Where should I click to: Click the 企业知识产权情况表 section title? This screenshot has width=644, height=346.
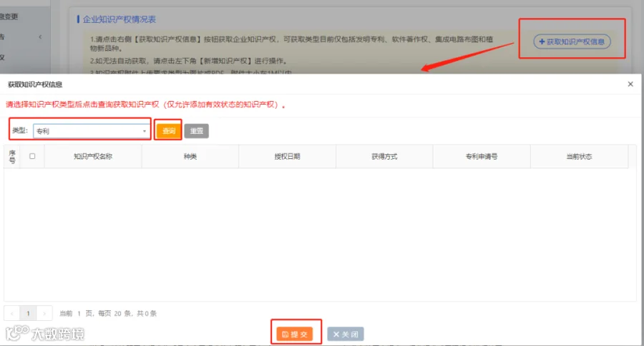119,19
